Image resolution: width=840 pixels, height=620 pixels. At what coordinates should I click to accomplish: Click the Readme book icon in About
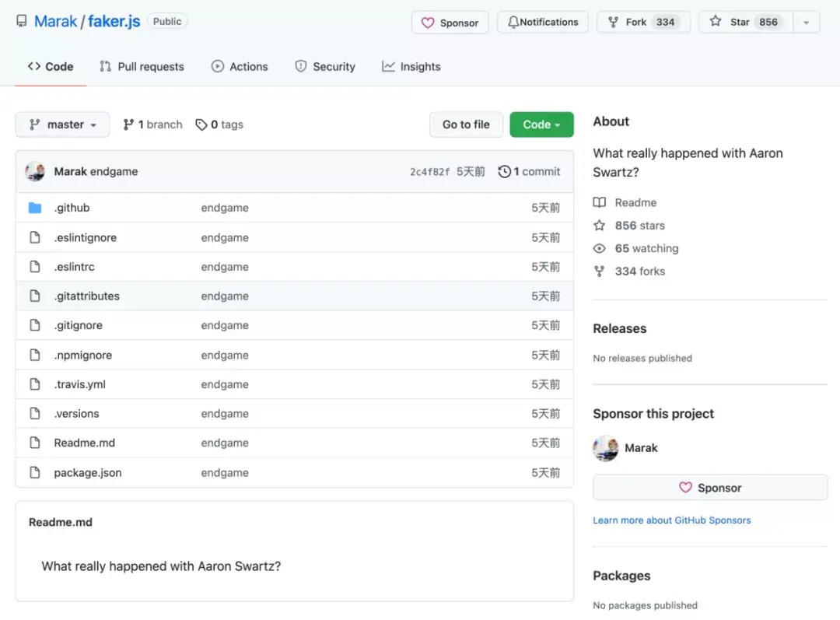[x=600, y=202]
